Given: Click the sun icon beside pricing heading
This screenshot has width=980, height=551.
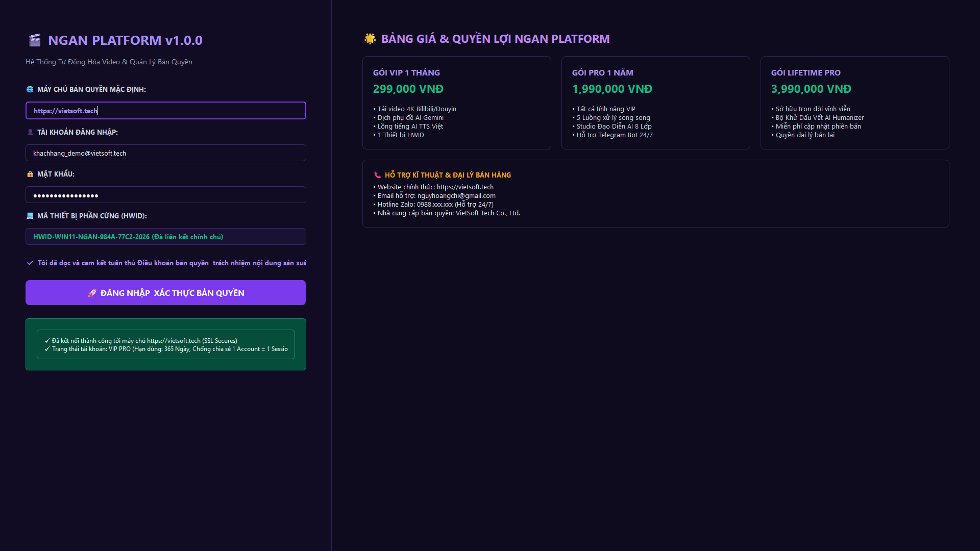Looking at the screenshot, I should pyautogui.click(x=370, y=39).
